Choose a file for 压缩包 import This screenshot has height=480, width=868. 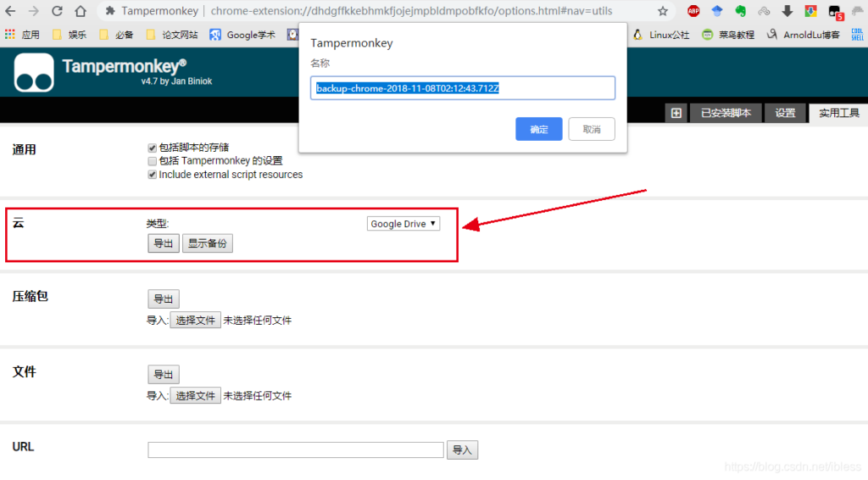click(195, 320)
